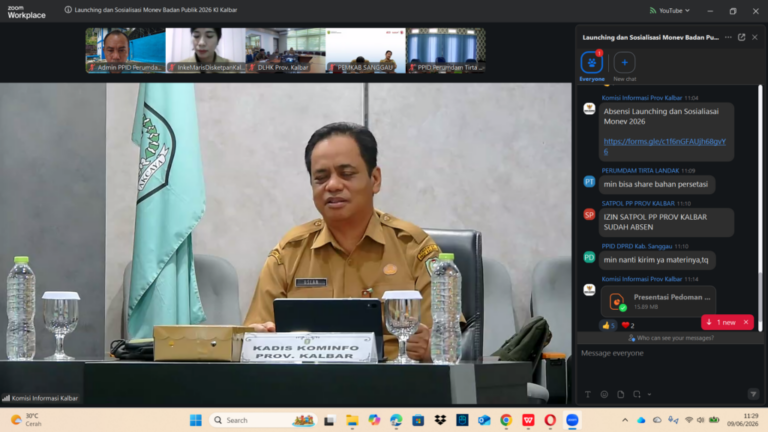The height and width of the screenshot is (432, 768).
Task: Click the Komisi Informasi Kalbar speaker label
Action: [x=41, y=398]
